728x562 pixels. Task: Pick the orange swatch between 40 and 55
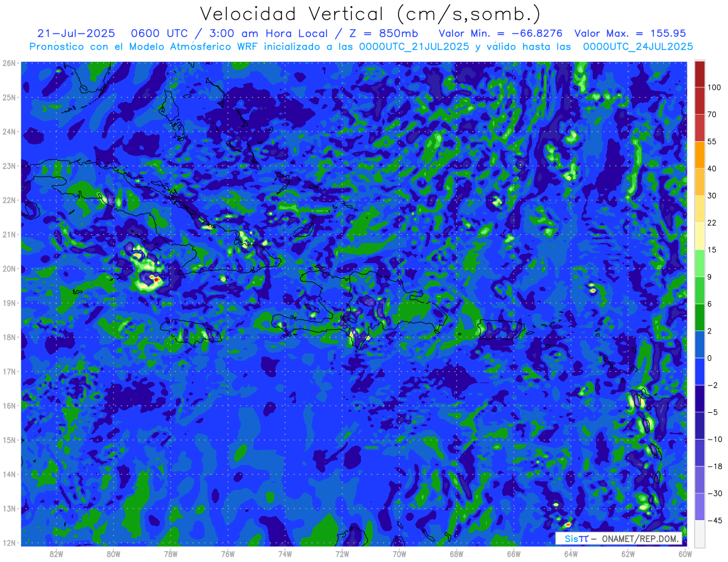click(699, 155)
